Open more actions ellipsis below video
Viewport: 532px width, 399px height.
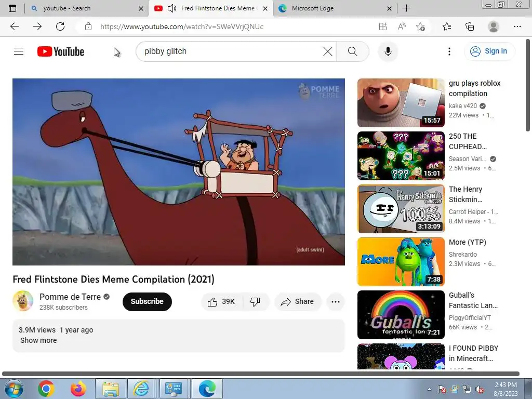click(336, 302)
